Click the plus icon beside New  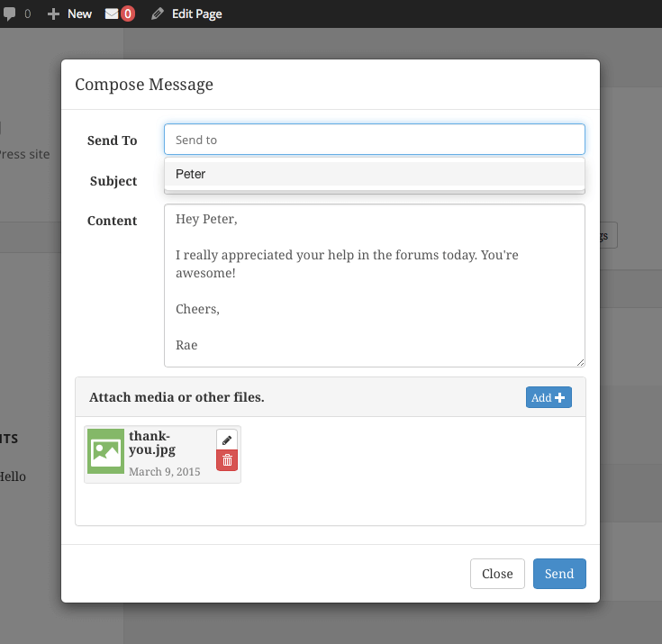[x=54, y=14]
